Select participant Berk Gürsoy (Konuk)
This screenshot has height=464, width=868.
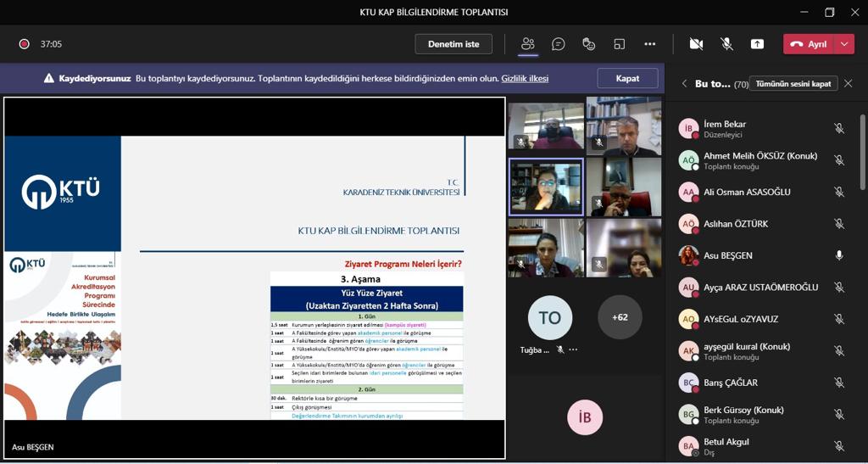(x=764, y=414)
